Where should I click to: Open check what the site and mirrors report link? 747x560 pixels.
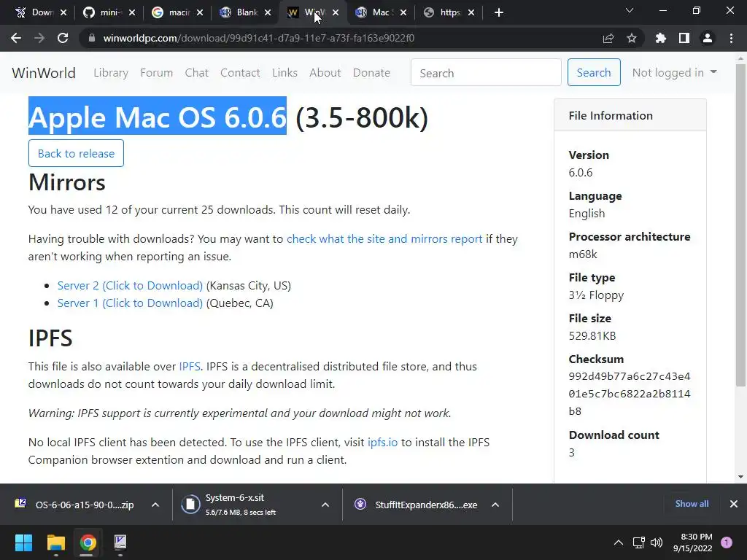coord(384,239)
